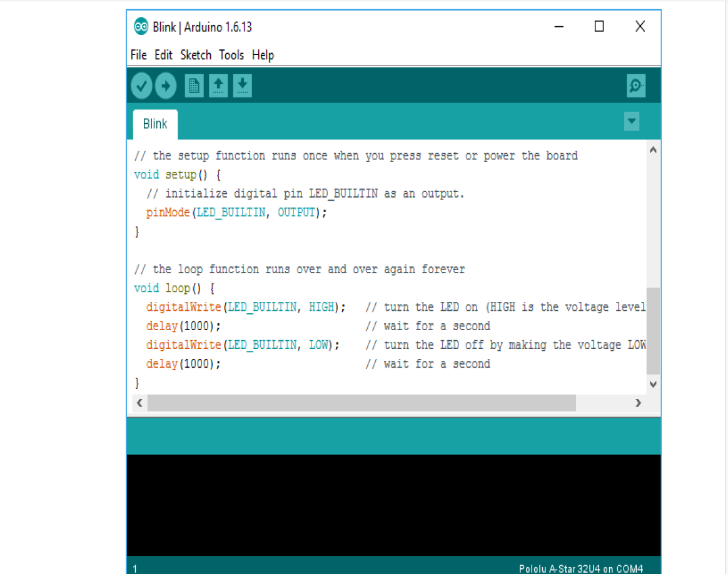Open the Help menu
Screen dimensions: 728x574
(x=263, y=55)
